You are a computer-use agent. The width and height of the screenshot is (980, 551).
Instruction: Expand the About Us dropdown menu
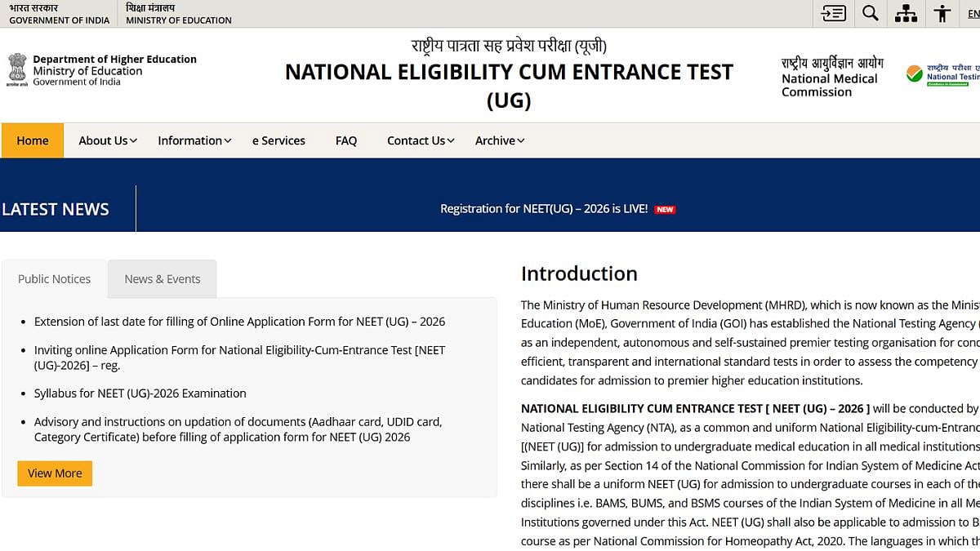coord(107,140)
